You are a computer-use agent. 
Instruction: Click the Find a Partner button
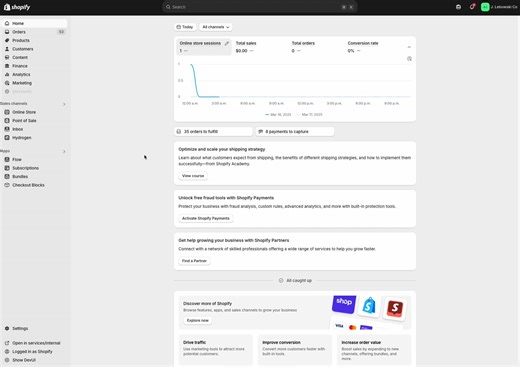point(194,261)
